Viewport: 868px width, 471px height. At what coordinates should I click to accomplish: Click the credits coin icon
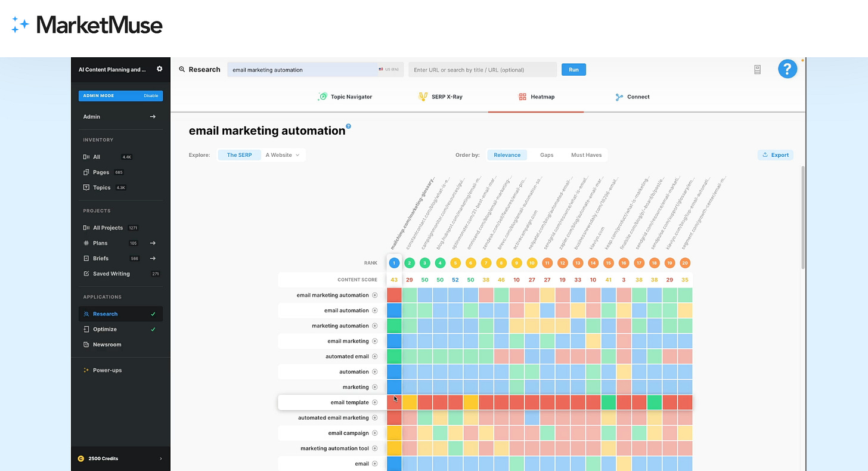click(x=81, y=458)
